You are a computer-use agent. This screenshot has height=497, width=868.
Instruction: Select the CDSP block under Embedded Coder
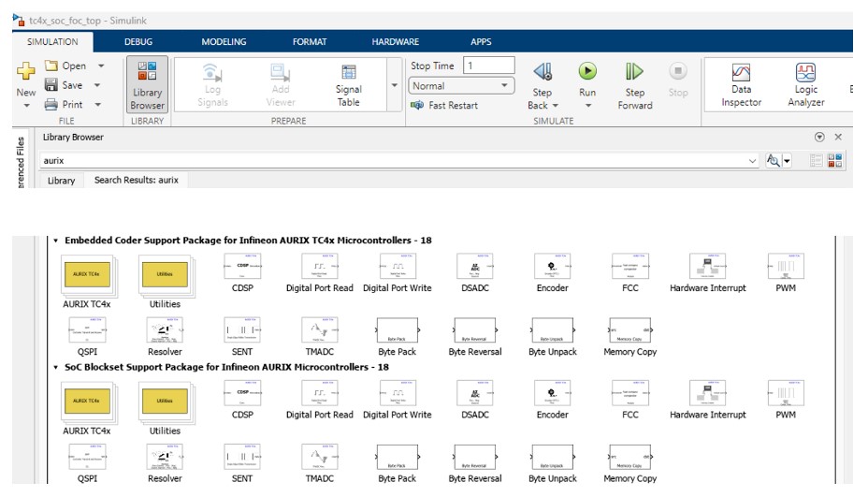242,272
